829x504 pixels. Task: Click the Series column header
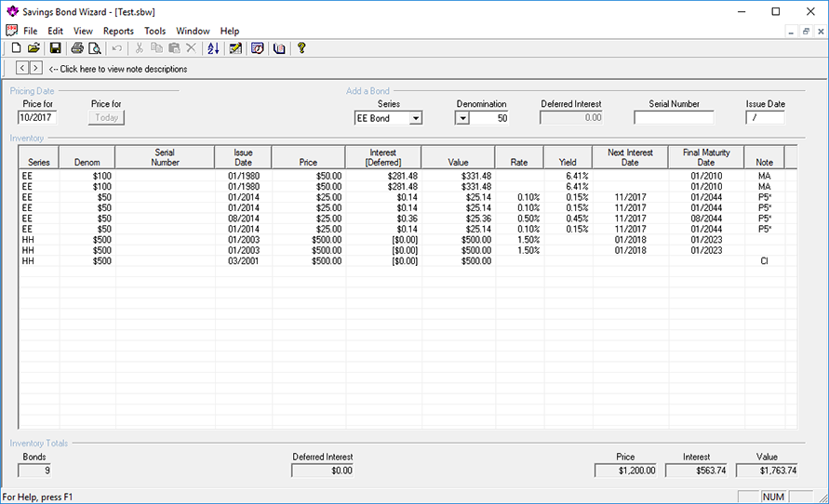point(38,157)
